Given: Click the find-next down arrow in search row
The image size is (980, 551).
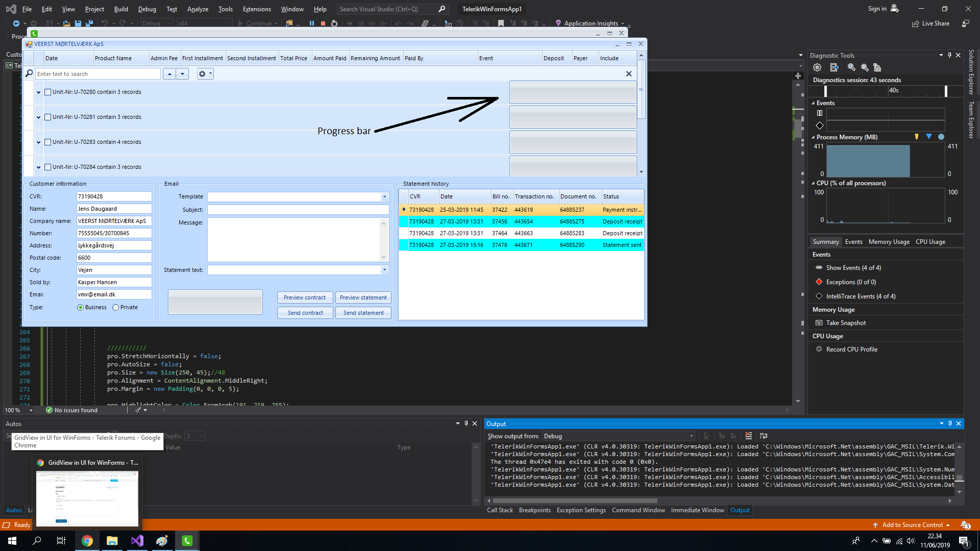Looking at the screenshot, I should [x=182, y=74].
